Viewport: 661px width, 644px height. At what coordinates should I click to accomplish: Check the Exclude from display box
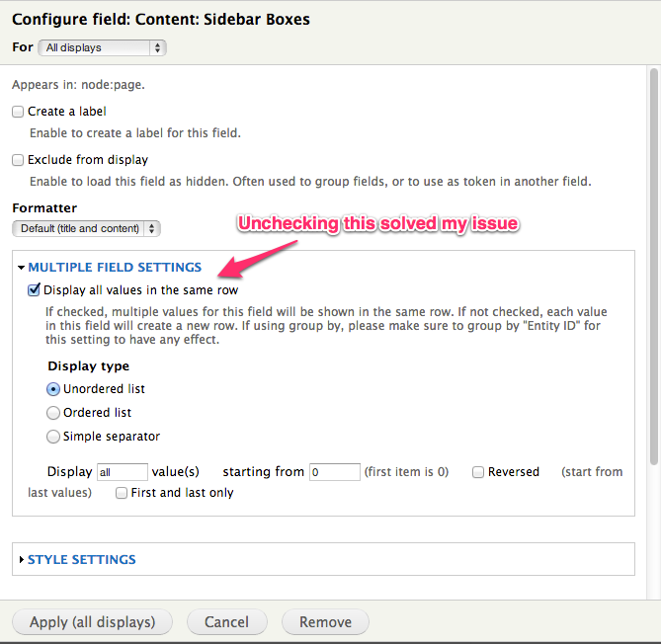pos(18,160)
